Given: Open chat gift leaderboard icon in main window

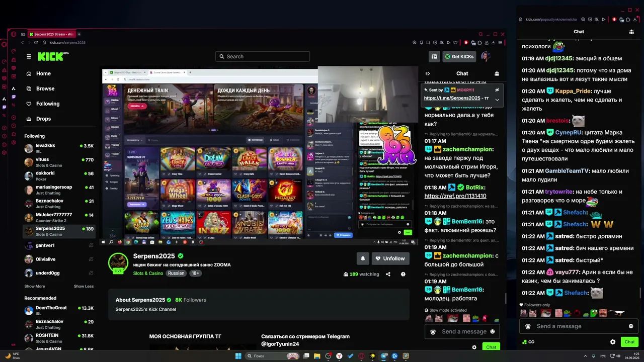Looking at the screenshot, I should 497,73.
